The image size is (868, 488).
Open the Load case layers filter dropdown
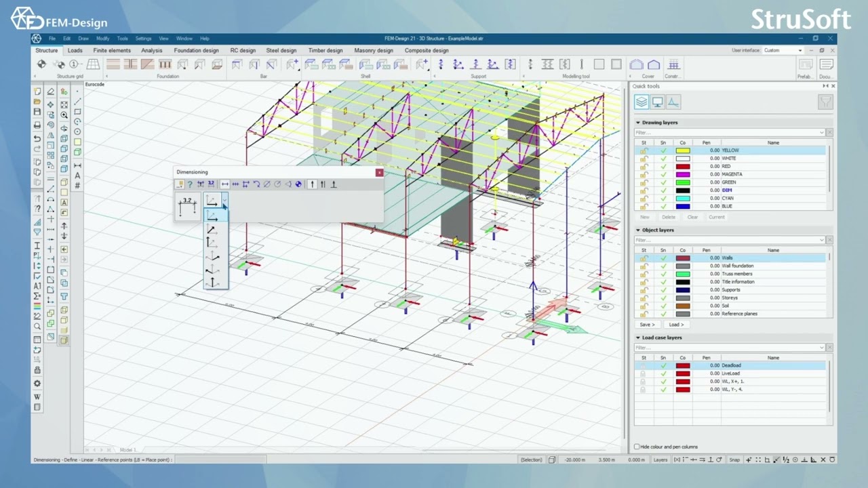[822, 348]
